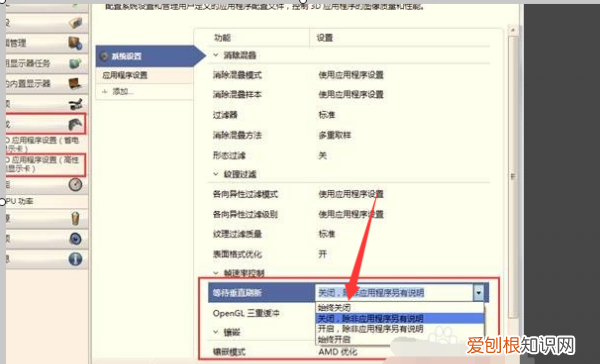Click the settings panel scrollbar up arrow

click(x=513, y=30)
